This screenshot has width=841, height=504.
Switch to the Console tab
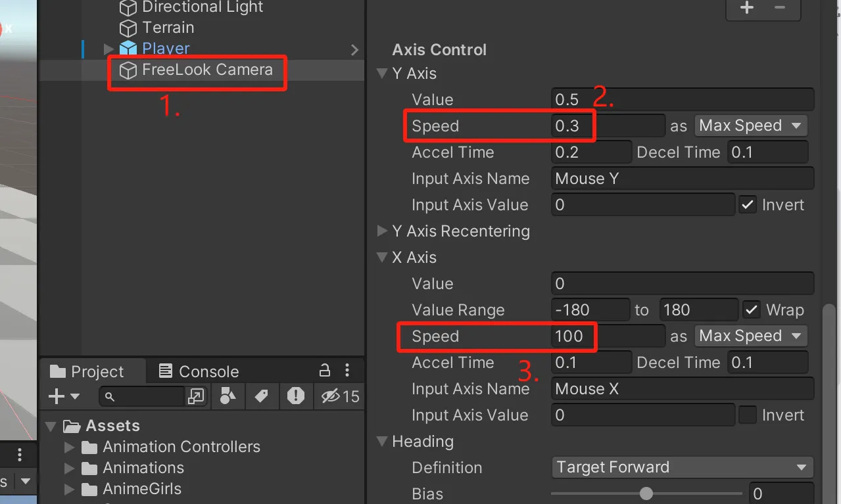click(x=199, y=371)
